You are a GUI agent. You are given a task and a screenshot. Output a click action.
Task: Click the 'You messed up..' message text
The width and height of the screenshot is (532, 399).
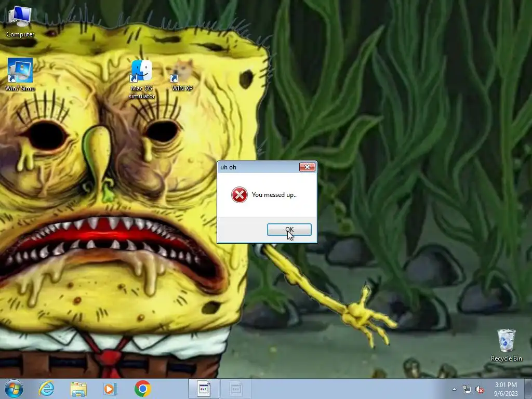(274, 195)
